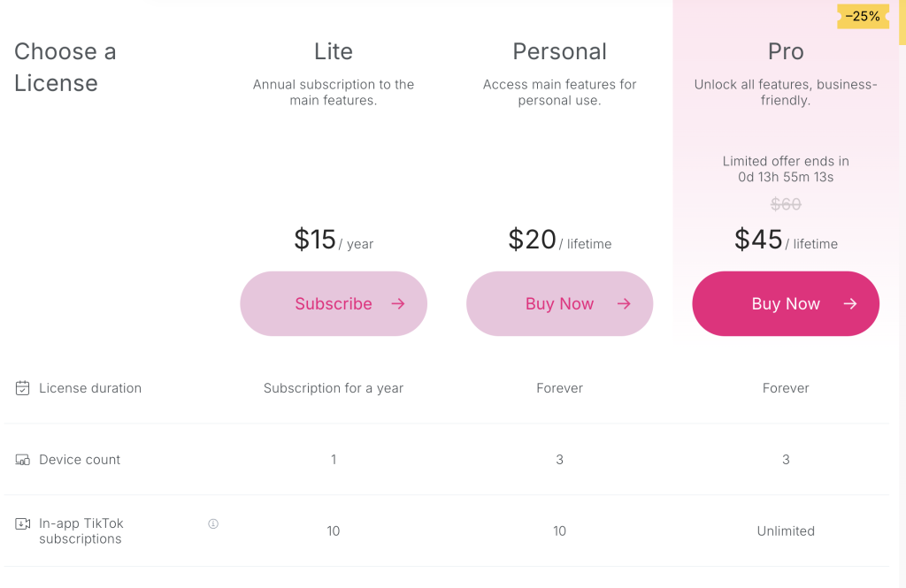The width and height of the screenshot is (906, 588).
Task: Click the Choose a License heading
Action: pyautogui.click(x=65, y=66)
